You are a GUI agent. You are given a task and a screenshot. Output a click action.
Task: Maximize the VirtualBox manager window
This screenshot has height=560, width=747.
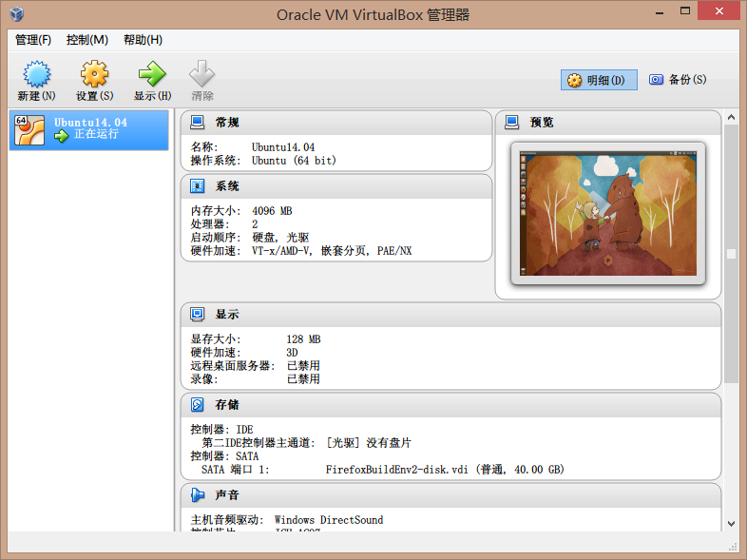(x=685, y=11)
